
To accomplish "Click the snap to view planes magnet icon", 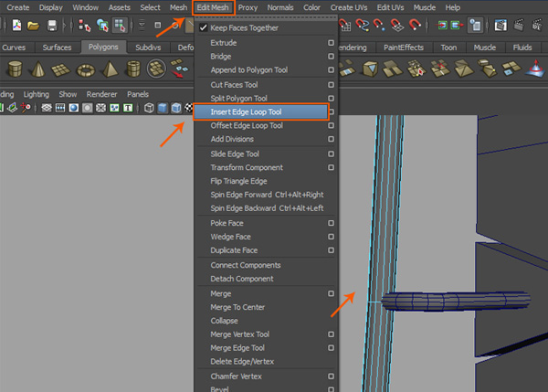I will click(397, 26).
